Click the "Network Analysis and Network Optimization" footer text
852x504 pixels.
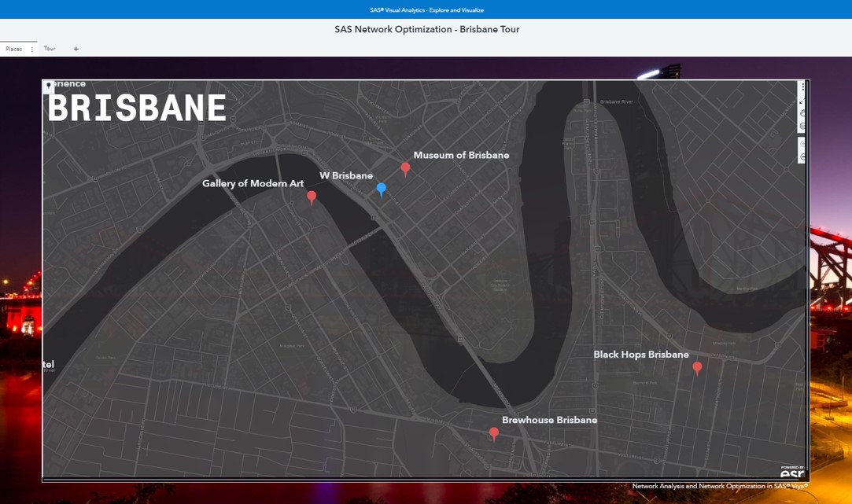[719, 486]
